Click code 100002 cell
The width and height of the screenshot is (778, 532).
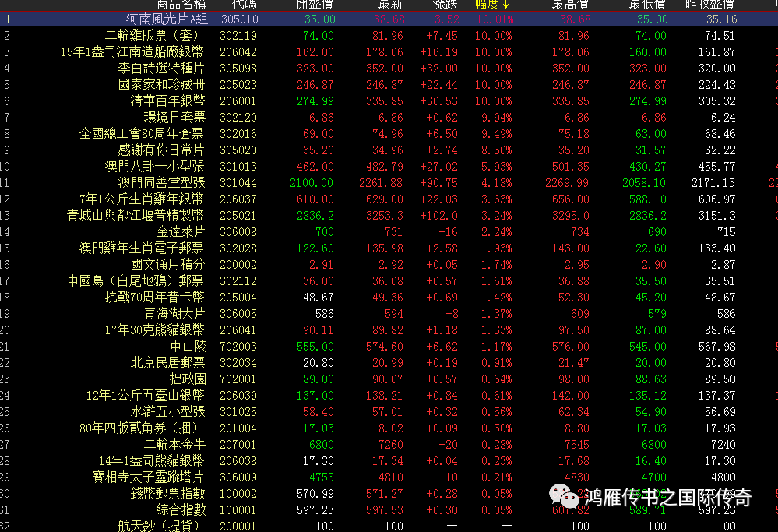238,494
